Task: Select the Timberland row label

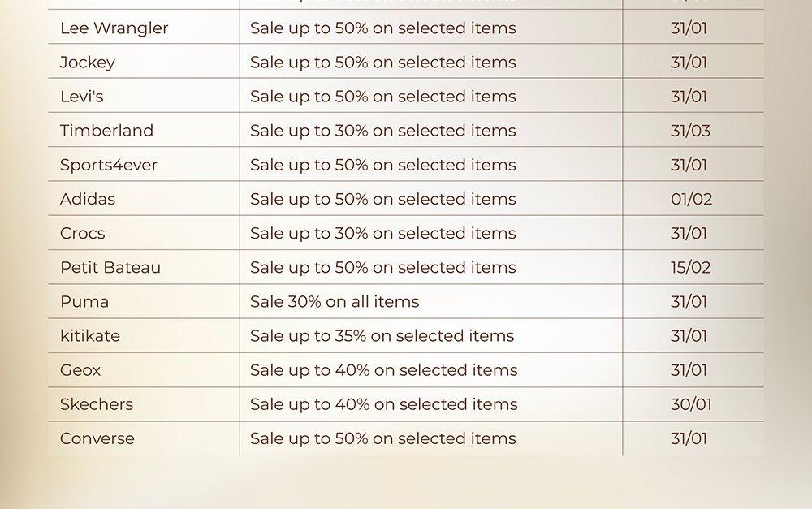Action: [x=106, y=130]
